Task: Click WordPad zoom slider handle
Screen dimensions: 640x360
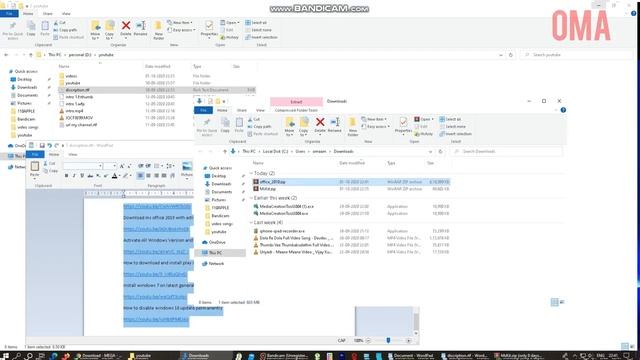Action: [x=388, y=340]
